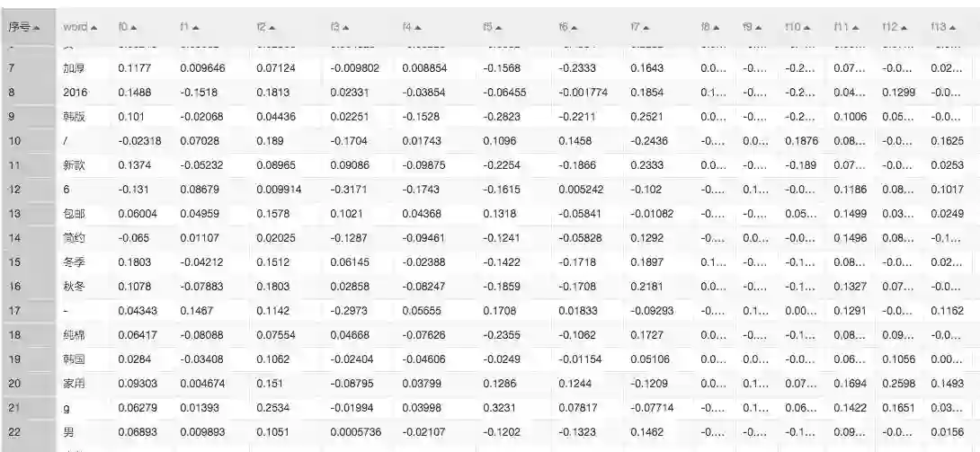Sort using the f2 header arrow
Image resolution: width=980 pixels, height=452 pixels.
(272, 28)
